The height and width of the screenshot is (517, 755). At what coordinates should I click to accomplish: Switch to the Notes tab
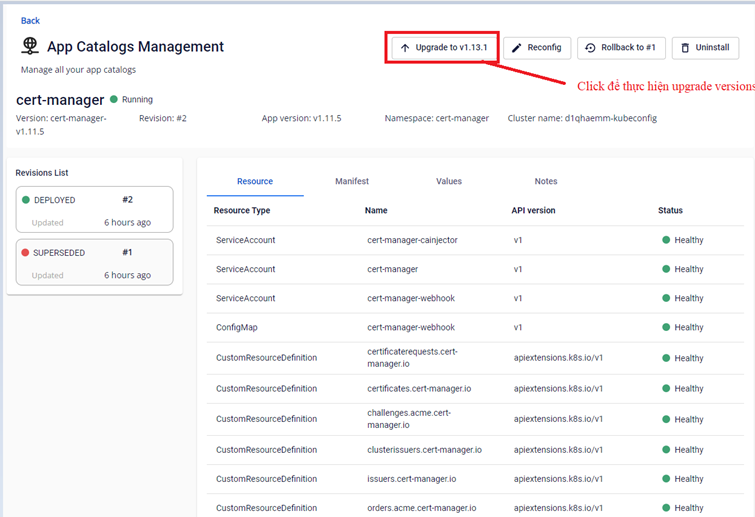pyautogui.click(x=546, y=181)
